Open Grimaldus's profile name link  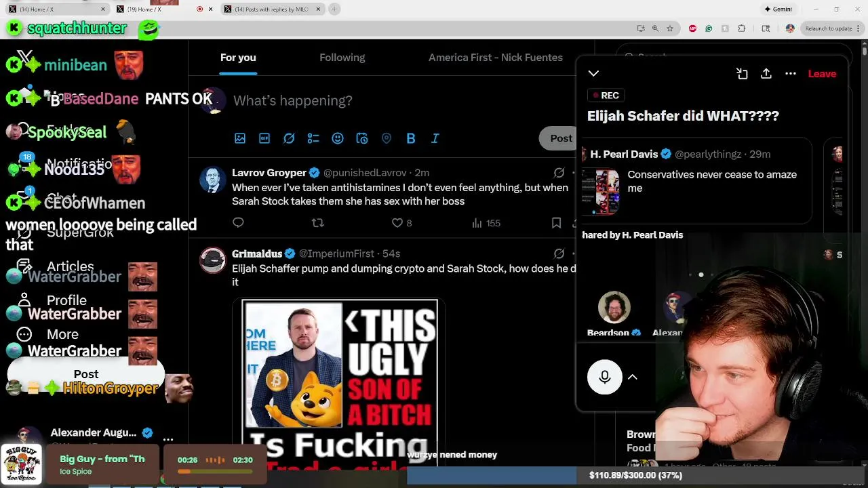(256, 253)
